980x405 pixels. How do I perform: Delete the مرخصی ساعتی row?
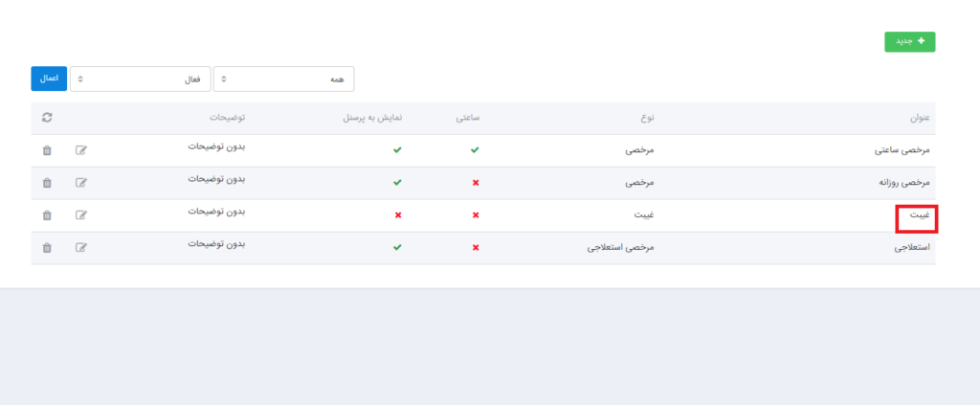click(x=47, y=150)
